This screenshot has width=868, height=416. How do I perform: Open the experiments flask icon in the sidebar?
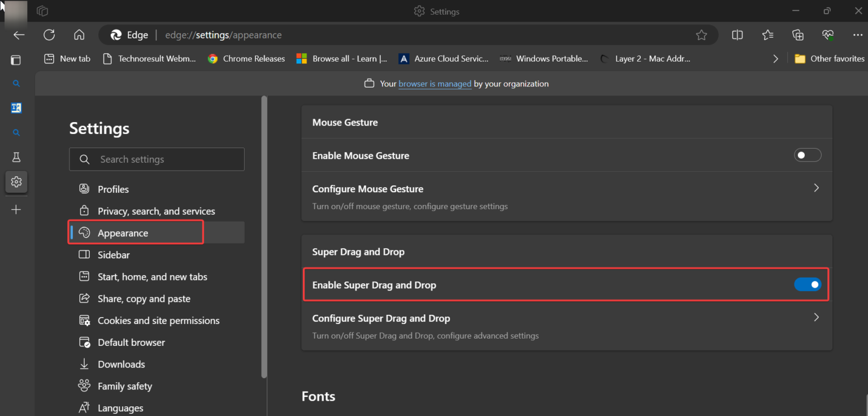16,157
